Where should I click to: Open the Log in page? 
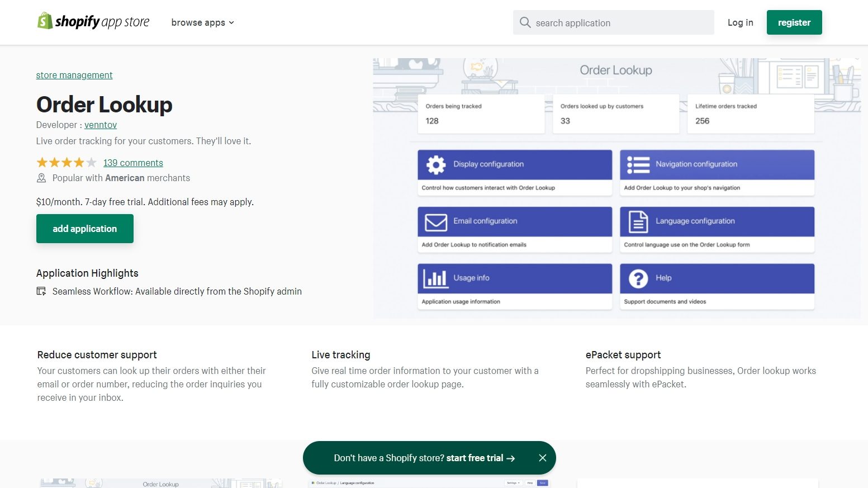[740, 22]
